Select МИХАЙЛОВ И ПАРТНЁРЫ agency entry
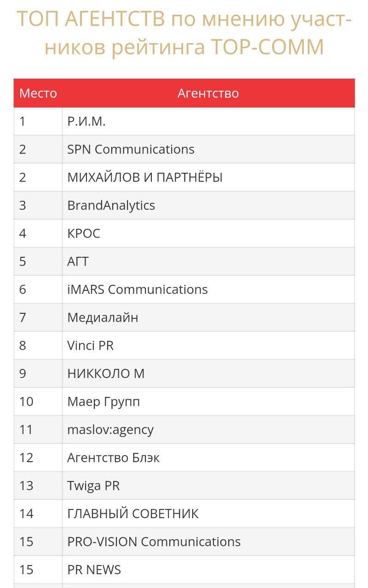Image resolution: width=368 pixels, height=588 pixels. (145, 177)
